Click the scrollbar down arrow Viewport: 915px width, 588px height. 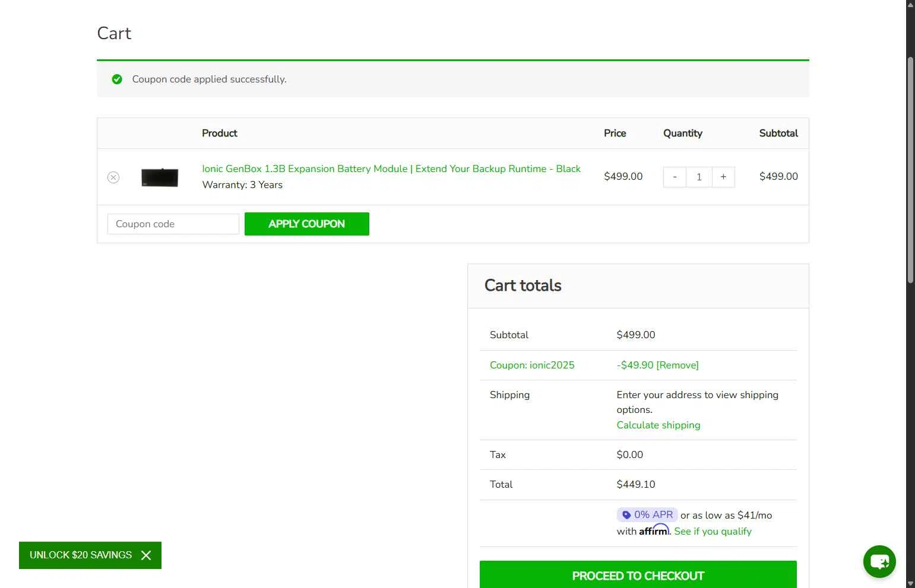910,583
